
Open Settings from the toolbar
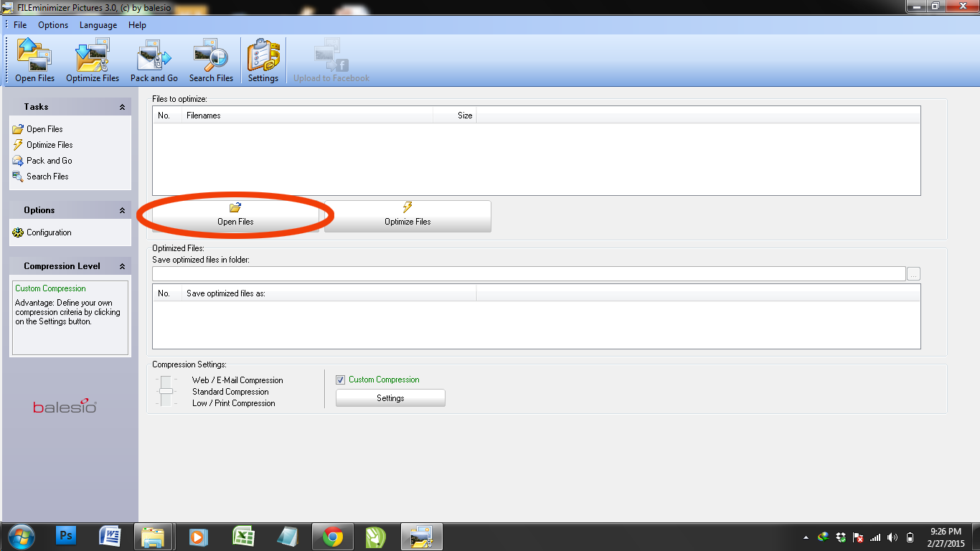263,60
